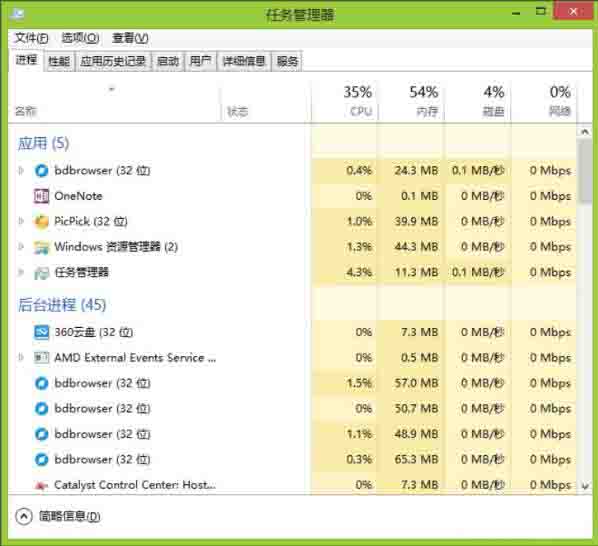
Task: Select the Windows 资源管理器 (2) name
Action: click(116, 247)
